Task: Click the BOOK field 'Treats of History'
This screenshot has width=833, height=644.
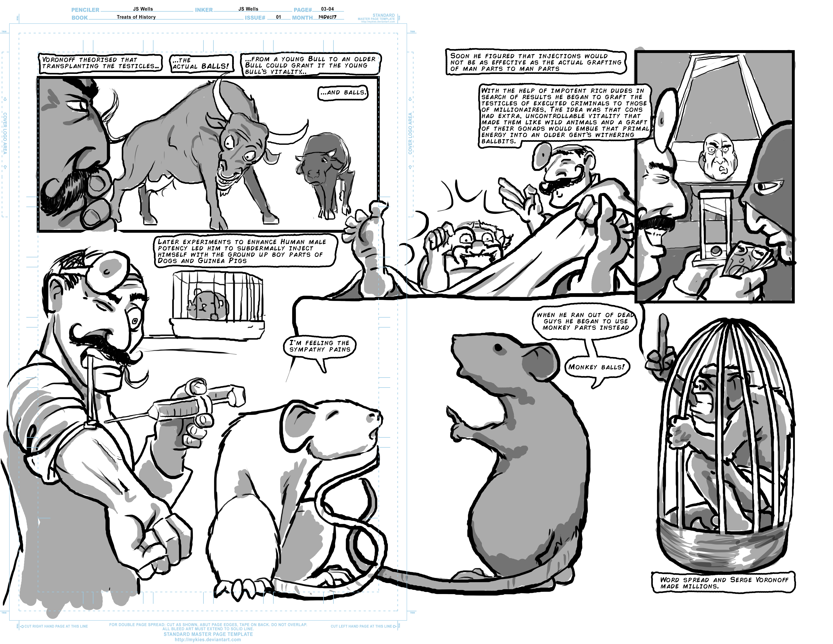Action: point(136,17)
